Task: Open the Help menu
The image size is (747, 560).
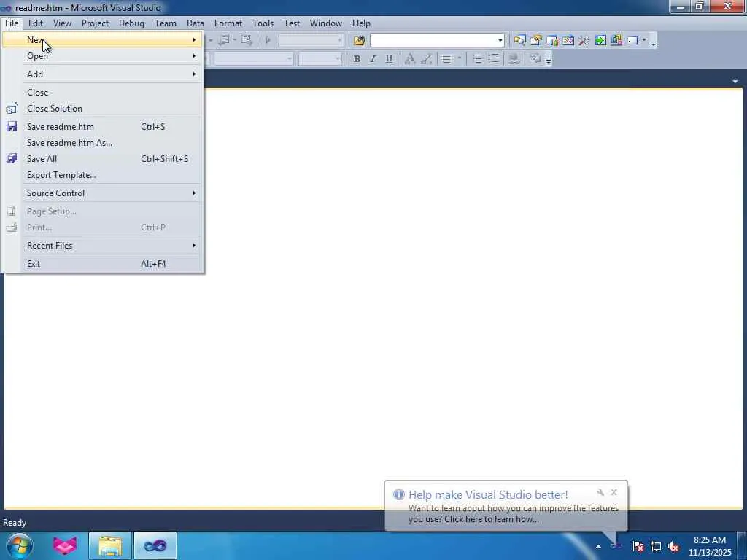Action: click(361, 23)
